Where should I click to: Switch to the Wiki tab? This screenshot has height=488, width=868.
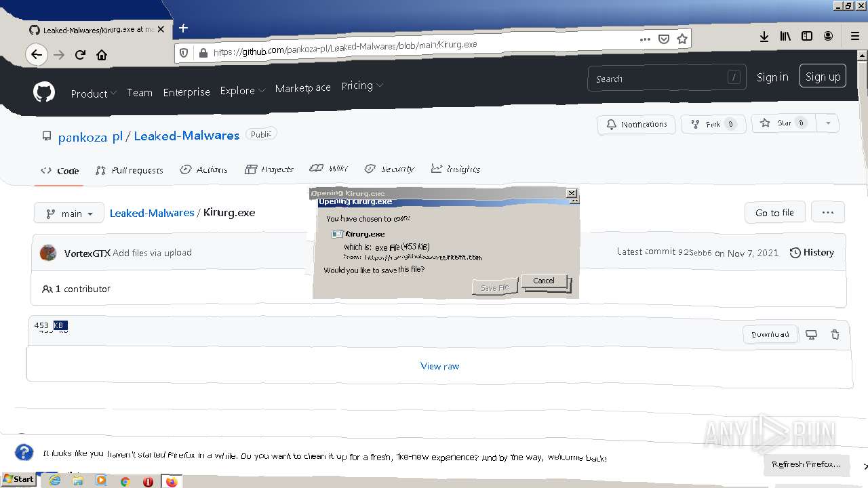[329, 168]
